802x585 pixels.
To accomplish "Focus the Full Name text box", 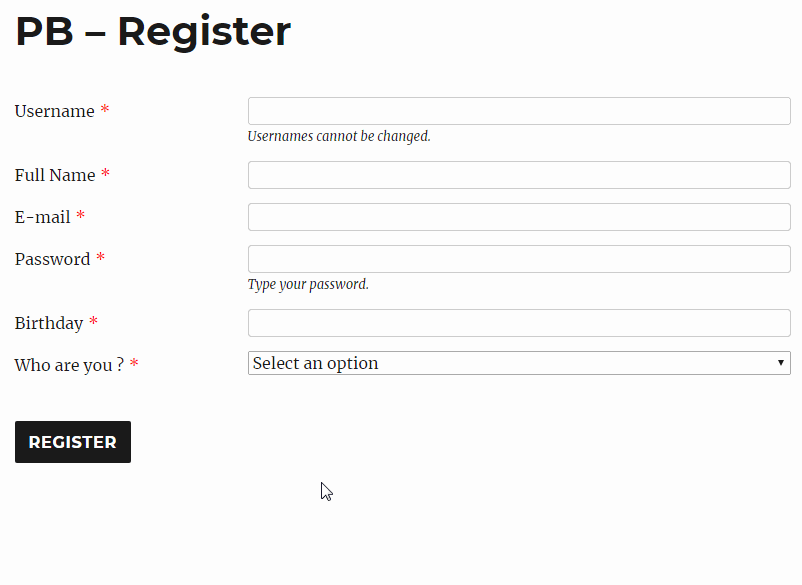I will point(519,175).
